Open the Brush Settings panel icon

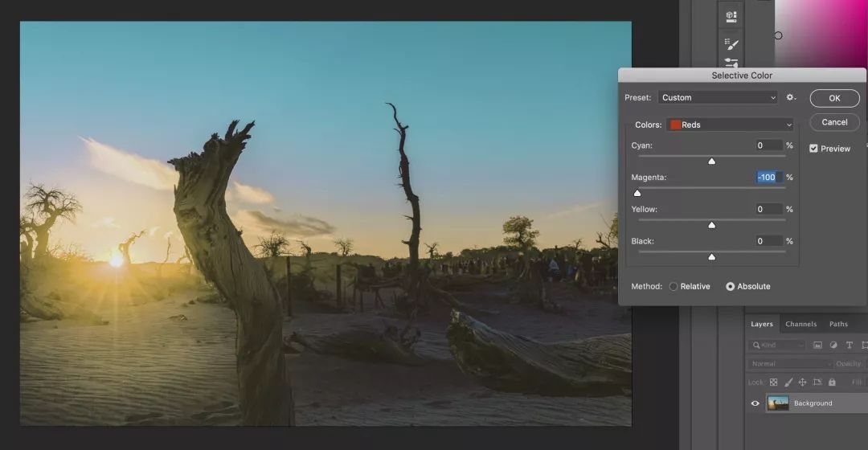click(731, 43)
